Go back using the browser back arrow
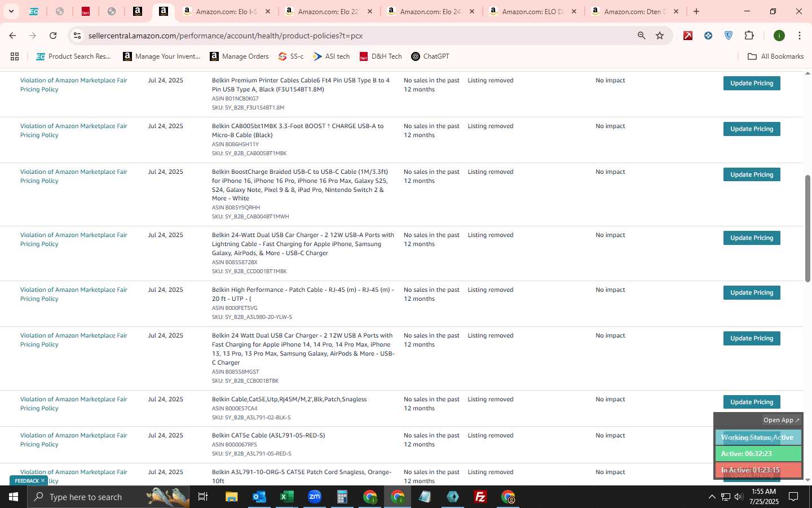 coord(12,36)
